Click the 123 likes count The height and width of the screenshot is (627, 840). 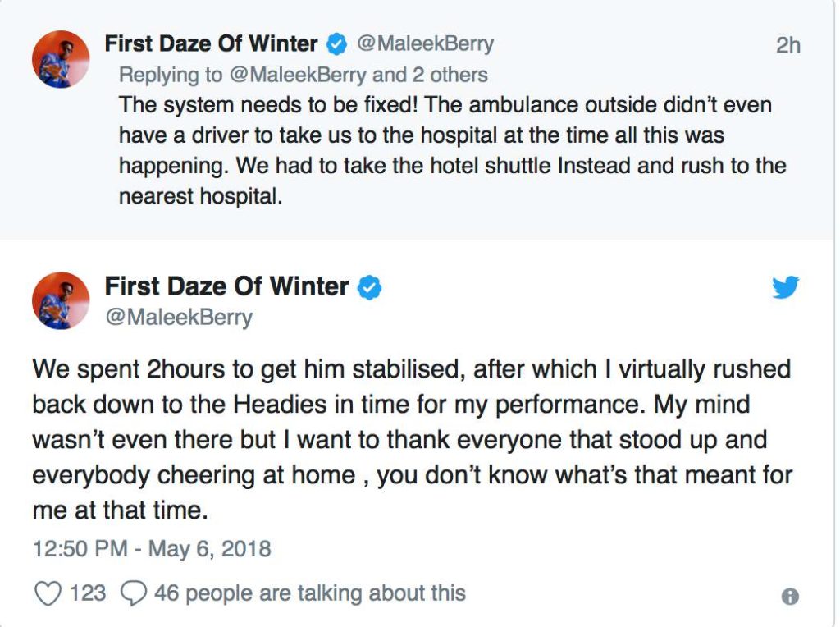click(x=88, y=593)
